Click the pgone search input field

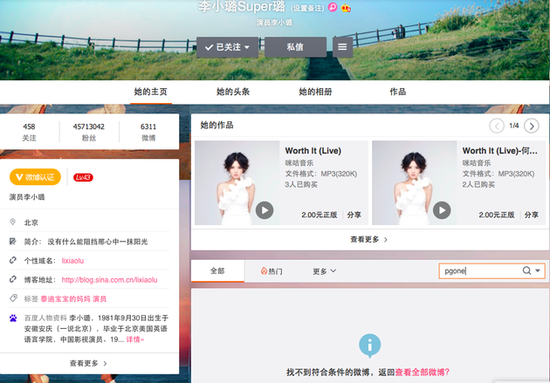[480, 271]
